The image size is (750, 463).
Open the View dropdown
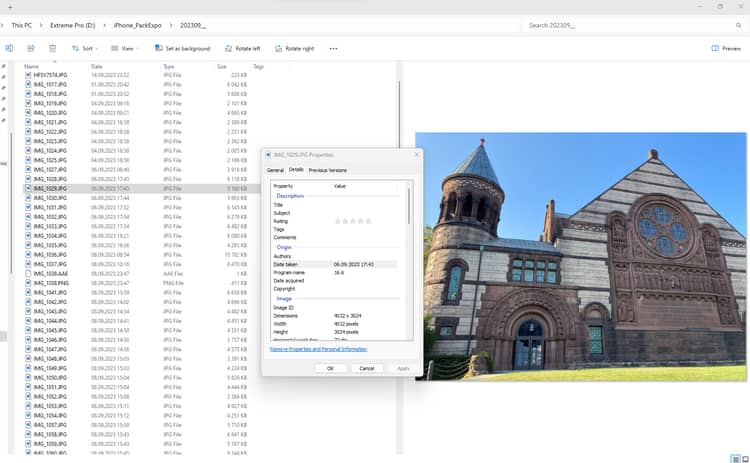[x=125, y=48]
